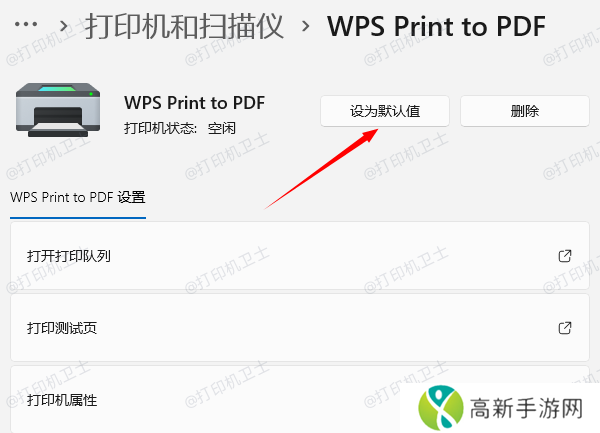This screenshot has width=600, height=433.
Task: Click external-link icon for 打开打印队列
Action: point(565,256)
